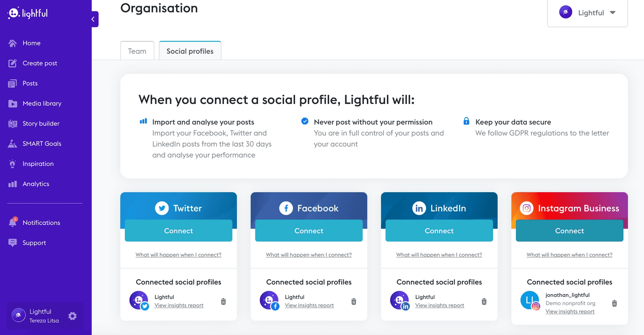This screenshot has width=644, height=335.
Task: Remove the jonathan_lightful Instagram profile with trash icon
Action: pyautogui.click(x=614, y=303)
